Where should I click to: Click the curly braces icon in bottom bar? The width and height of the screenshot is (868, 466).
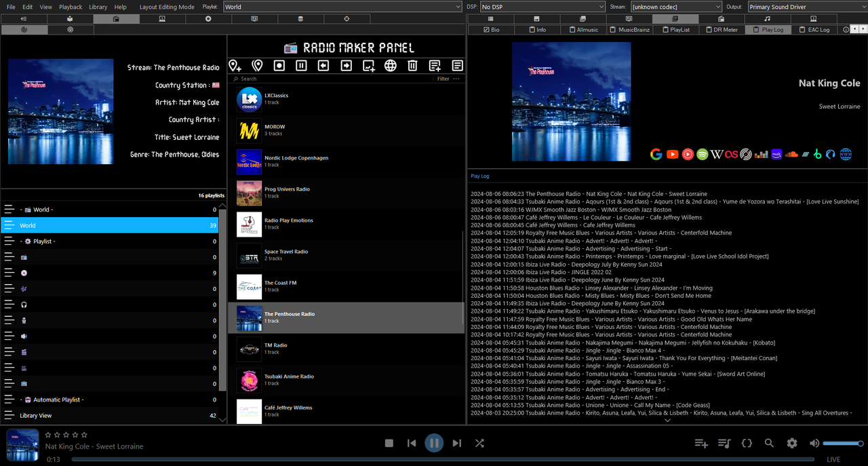[747, 443]
